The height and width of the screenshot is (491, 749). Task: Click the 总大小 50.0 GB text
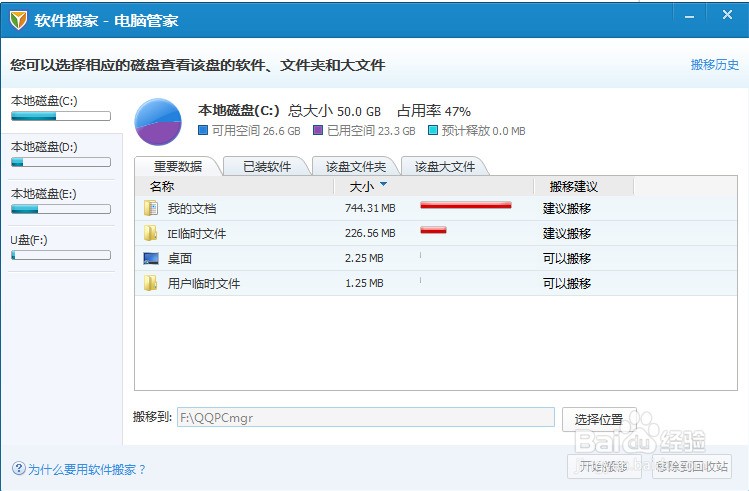tap(334, 111)
